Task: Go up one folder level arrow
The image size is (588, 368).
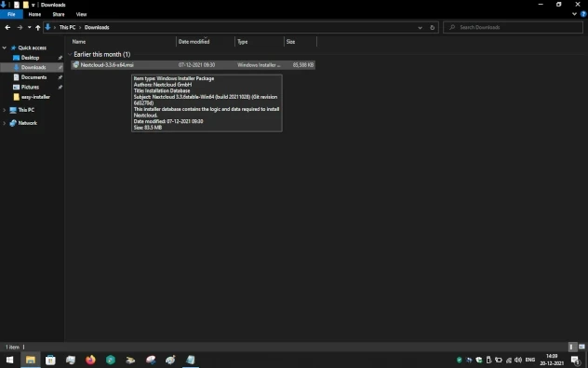Action: tap(38, 27)
